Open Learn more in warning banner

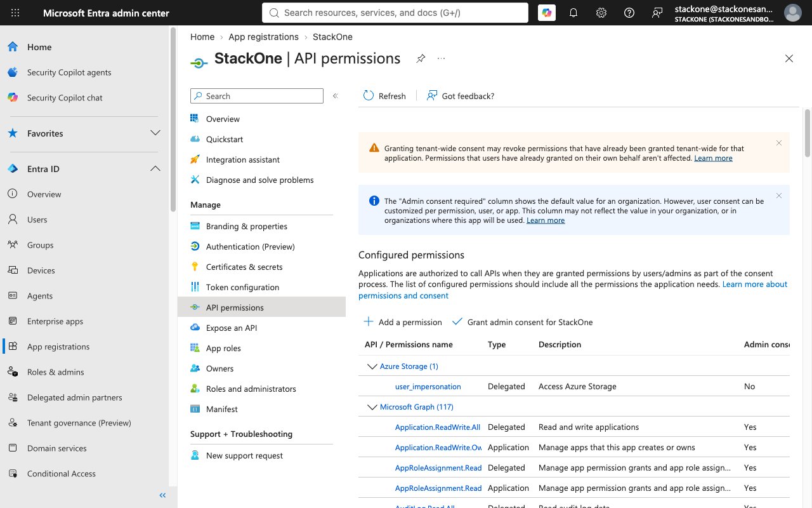pyautogui.click(x=713, y=158)
